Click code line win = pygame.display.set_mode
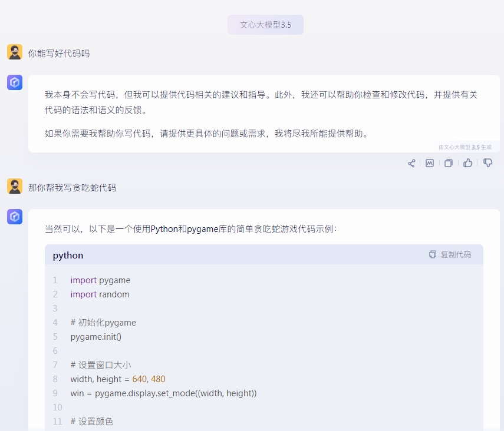The width and height of the screenshot is (504, 431). coord(163,393)
